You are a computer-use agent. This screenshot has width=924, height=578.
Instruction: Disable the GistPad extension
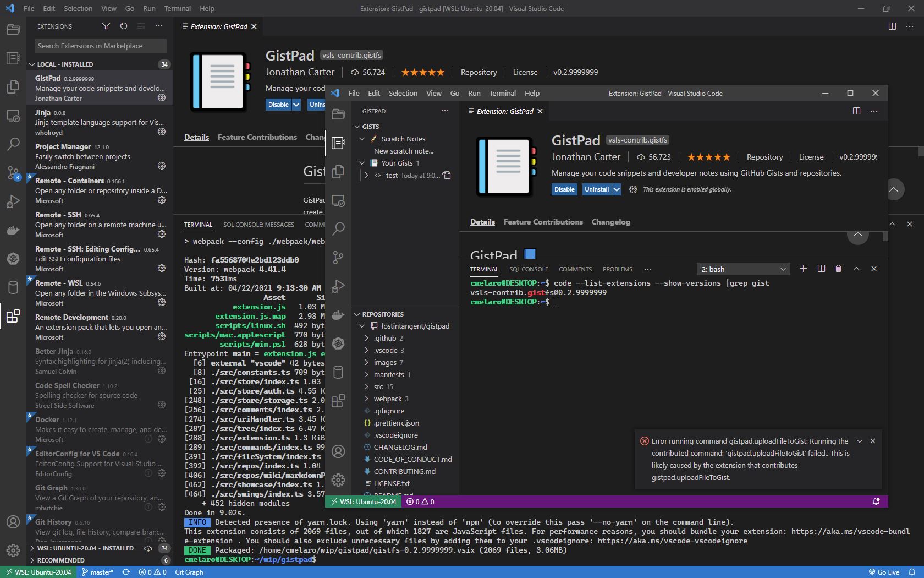pyautogui.click(x=564, y=189)
